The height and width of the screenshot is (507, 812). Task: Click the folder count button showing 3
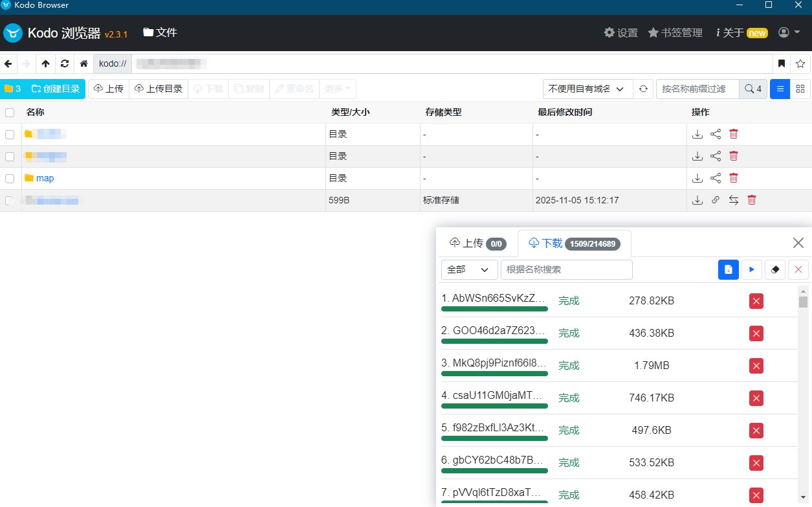(x=12, y=89)
